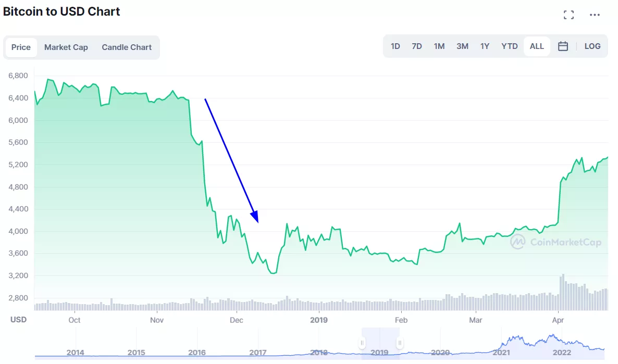Click the right handle of timeline range slider
618x364 pixels.
click(x=400, y=343)
